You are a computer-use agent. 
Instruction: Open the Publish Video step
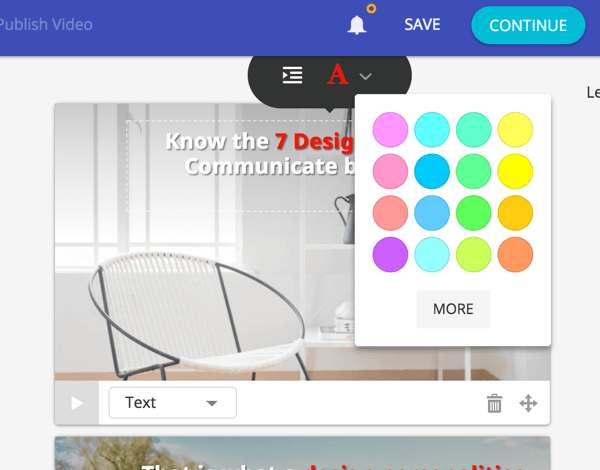click(46, 24)
